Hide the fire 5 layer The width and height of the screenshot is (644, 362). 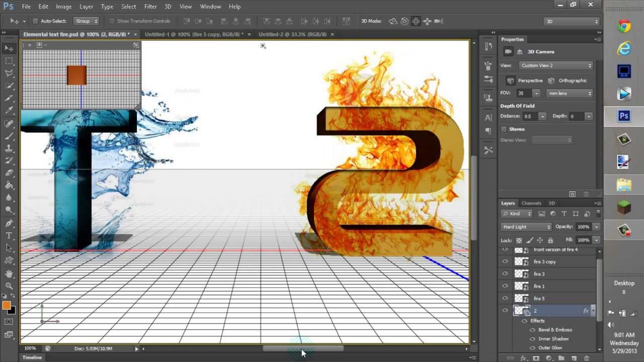[x=505, y=298]
